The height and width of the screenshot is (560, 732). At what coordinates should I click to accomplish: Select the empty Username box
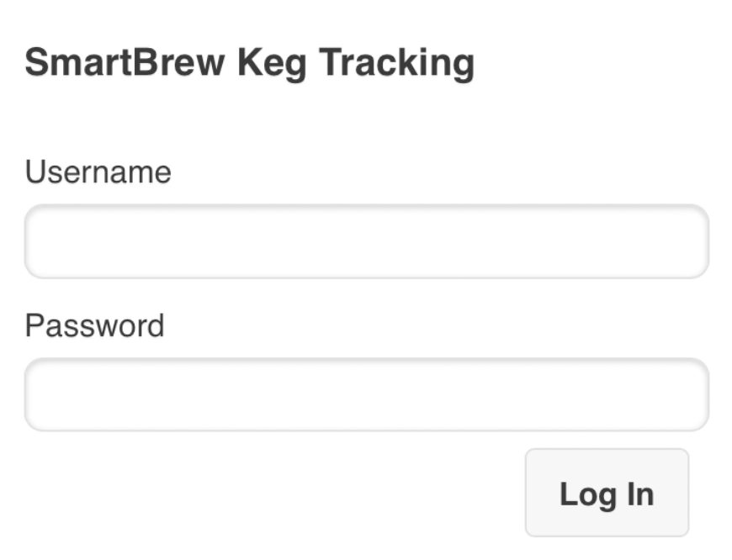[366, 241]
